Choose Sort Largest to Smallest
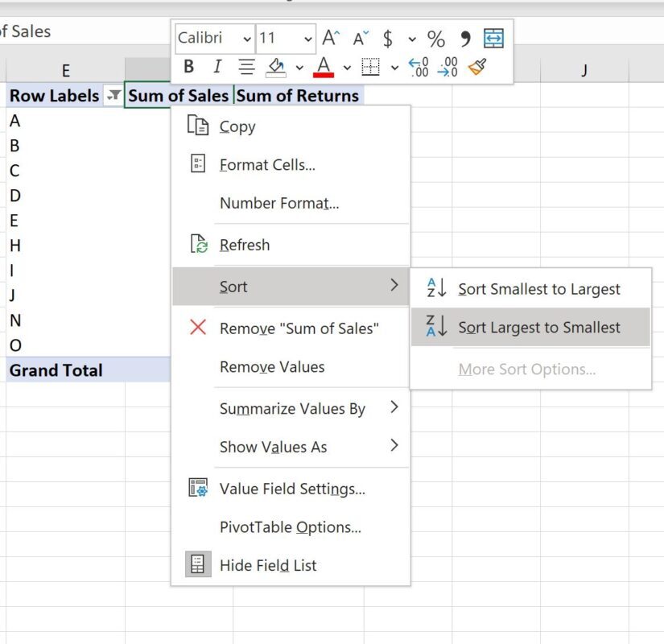This screenshot has height=644, width=664. coord(539,327)
